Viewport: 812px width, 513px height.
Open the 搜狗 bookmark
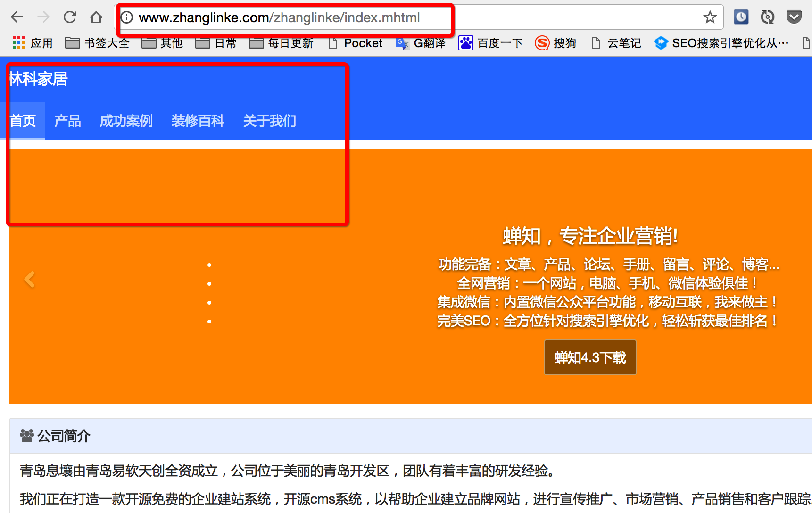pos(555,43)
